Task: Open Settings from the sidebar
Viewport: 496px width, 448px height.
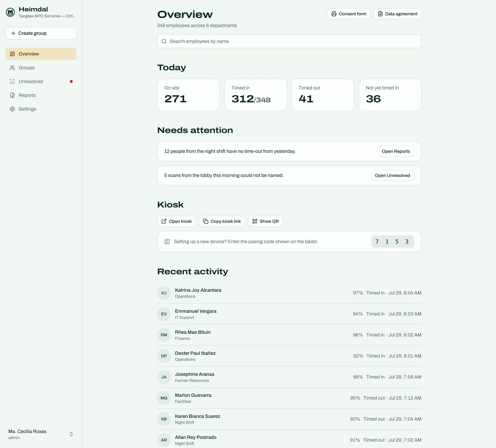Action: pyautogui.click(x=41, y=109)
